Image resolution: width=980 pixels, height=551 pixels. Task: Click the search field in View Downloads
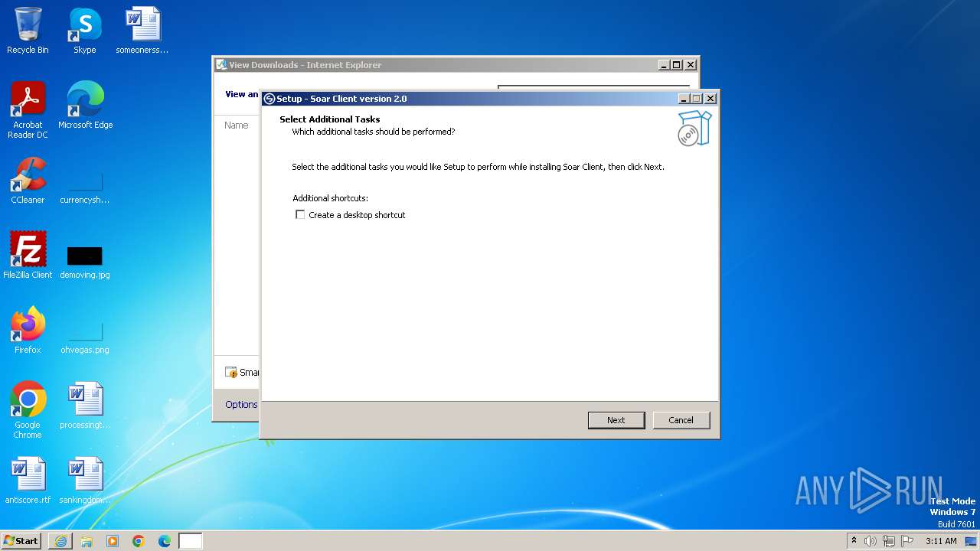593,87
